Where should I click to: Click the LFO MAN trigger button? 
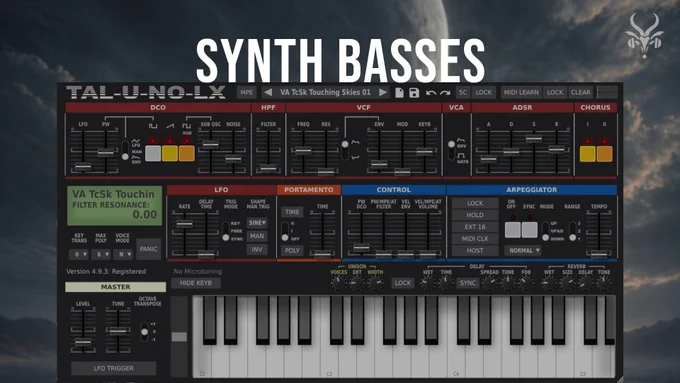coord(257,236)
